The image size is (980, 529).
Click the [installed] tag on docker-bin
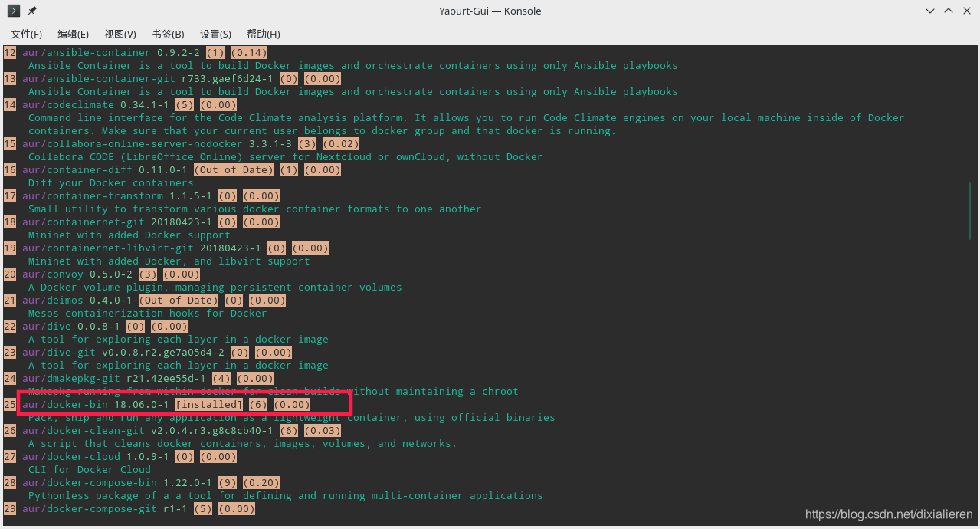tap(209, 405)
